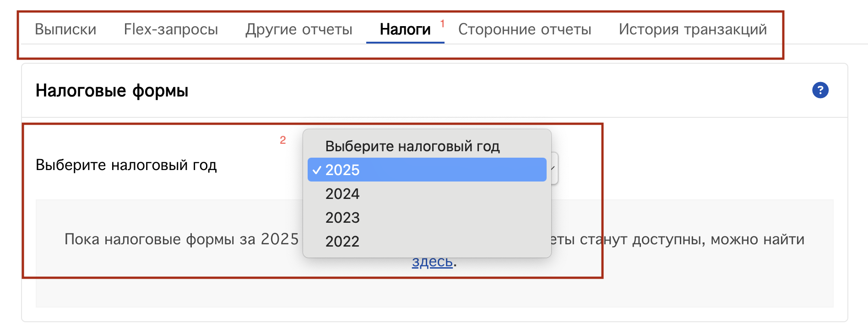Screen dimensions: 868x330
Task: Select the Налоги tab
Action: [x=405, y=29]
